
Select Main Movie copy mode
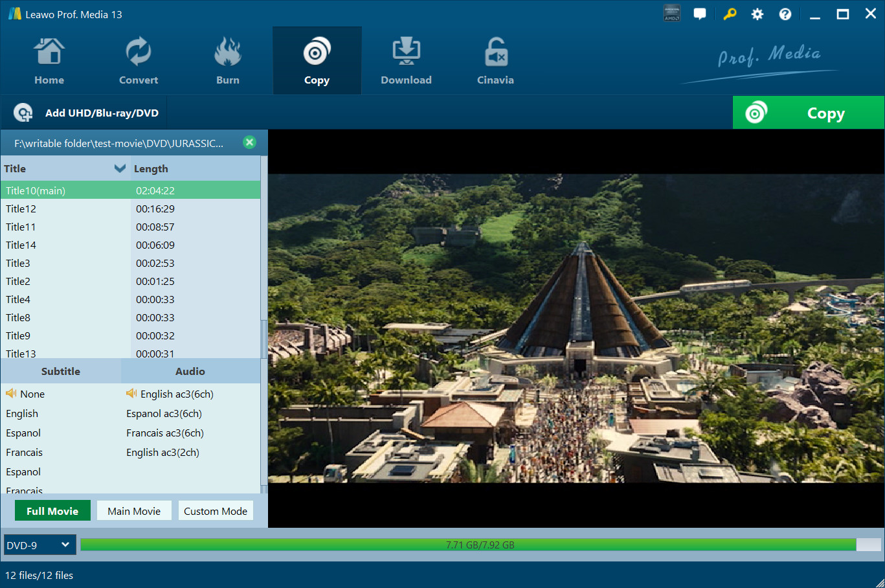click(x=134, y=511)
